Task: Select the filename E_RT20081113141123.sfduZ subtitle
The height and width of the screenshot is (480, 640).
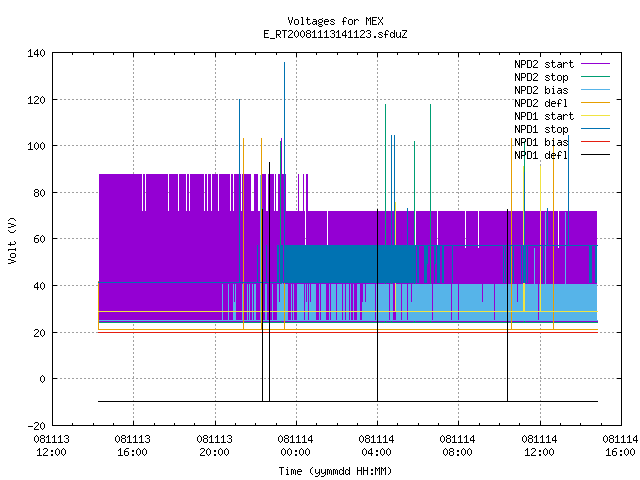Action: 335,34
